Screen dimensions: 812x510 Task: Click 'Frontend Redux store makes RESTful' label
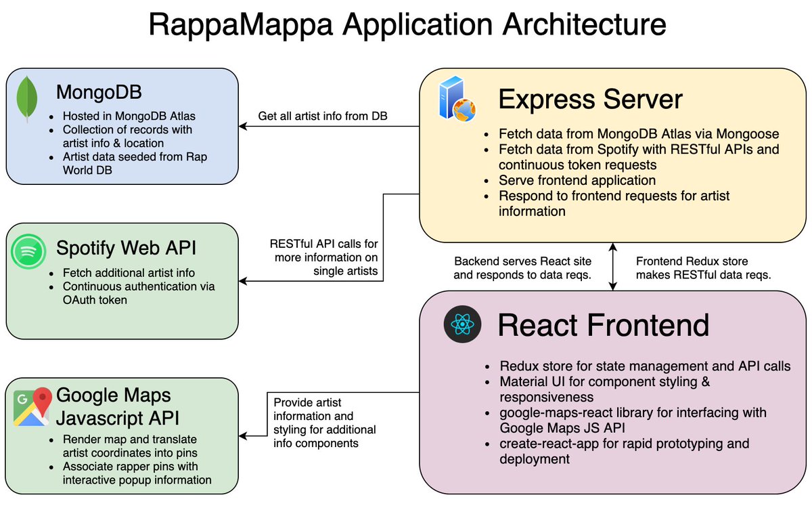[704, 268]
